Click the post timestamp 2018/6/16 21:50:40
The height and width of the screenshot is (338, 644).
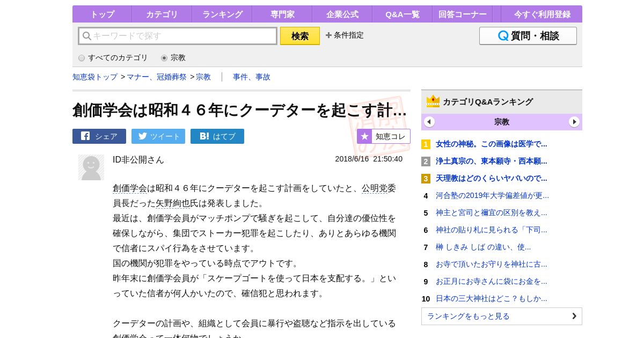pyautogui.click(x=369, y=159)
